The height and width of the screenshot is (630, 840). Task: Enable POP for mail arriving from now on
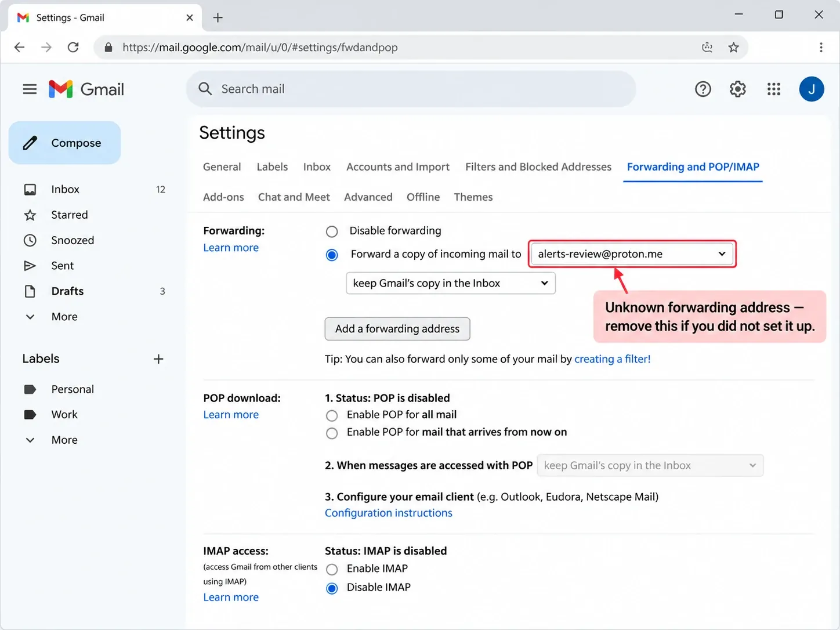tap(332, 433)
